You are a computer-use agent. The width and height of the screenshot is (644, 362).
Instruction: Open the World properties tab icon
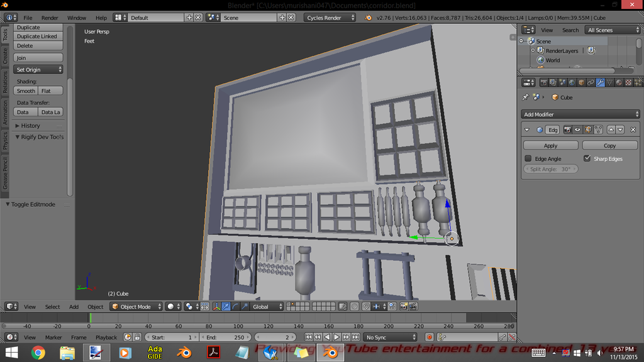pos(572,82)
